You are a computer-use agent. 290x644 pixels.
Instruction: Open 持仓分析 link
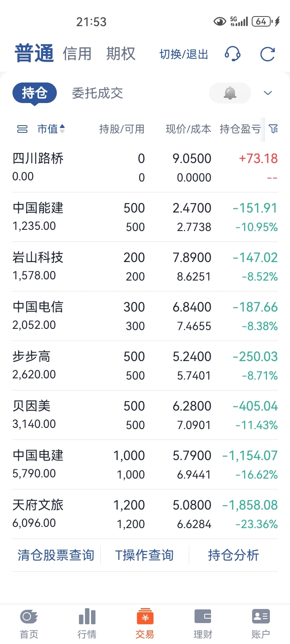tap(233, 555)
